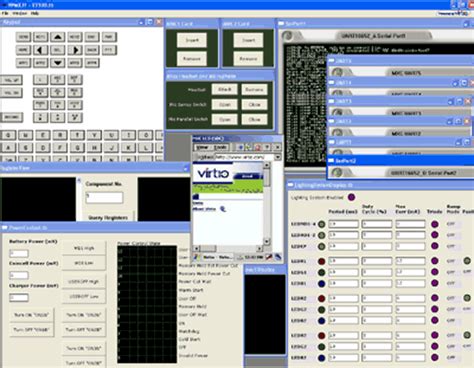Click the Start flag icon in emulated taskbar
The image size is (474, 368).
[197, 257]
